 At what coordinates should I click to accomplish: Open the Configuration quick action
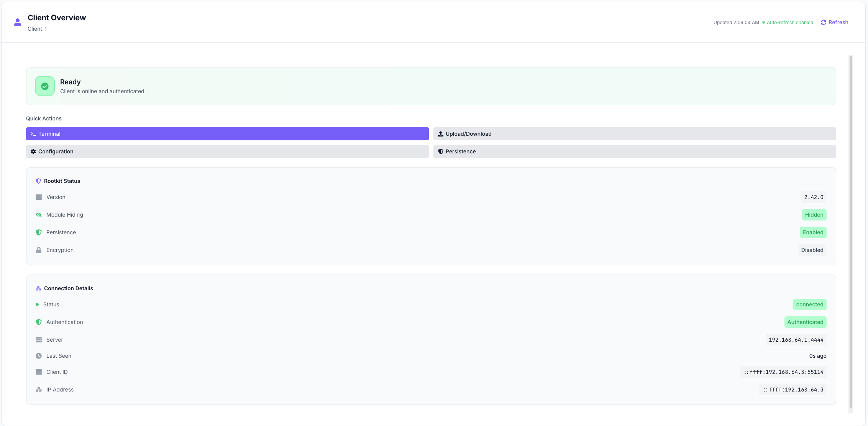click(x=227, y=151)
